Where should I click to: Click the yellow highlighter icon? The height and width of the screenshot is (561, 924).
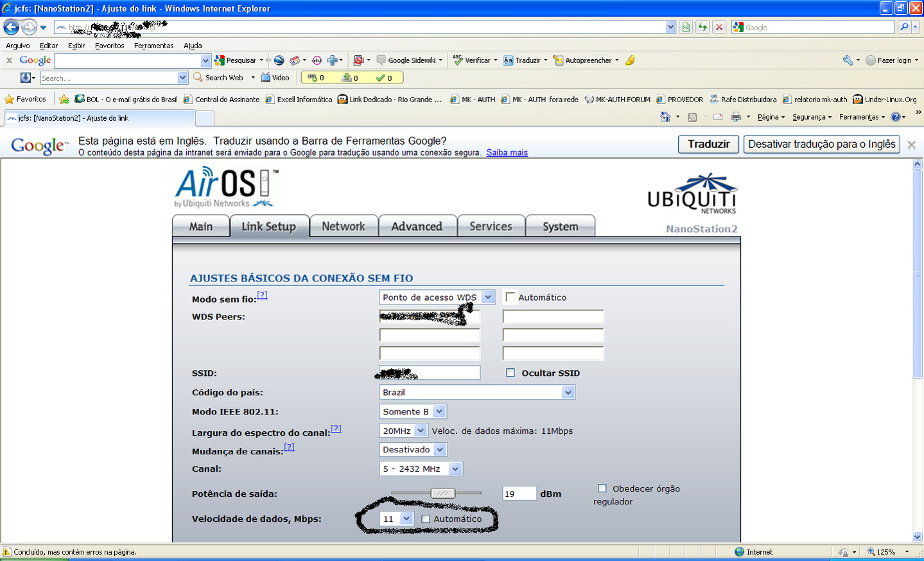pos(631,60)
